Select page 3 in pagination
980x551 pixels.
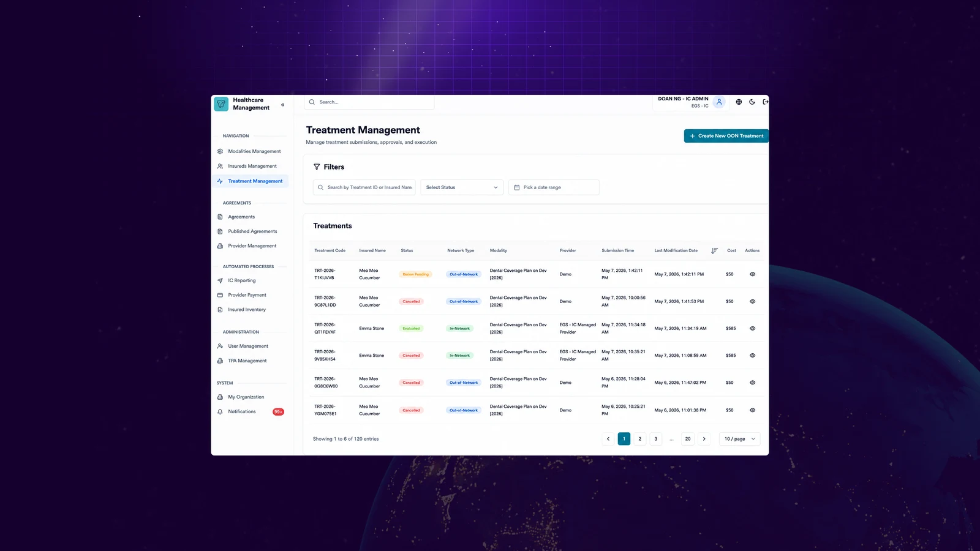tap(656, 439)
